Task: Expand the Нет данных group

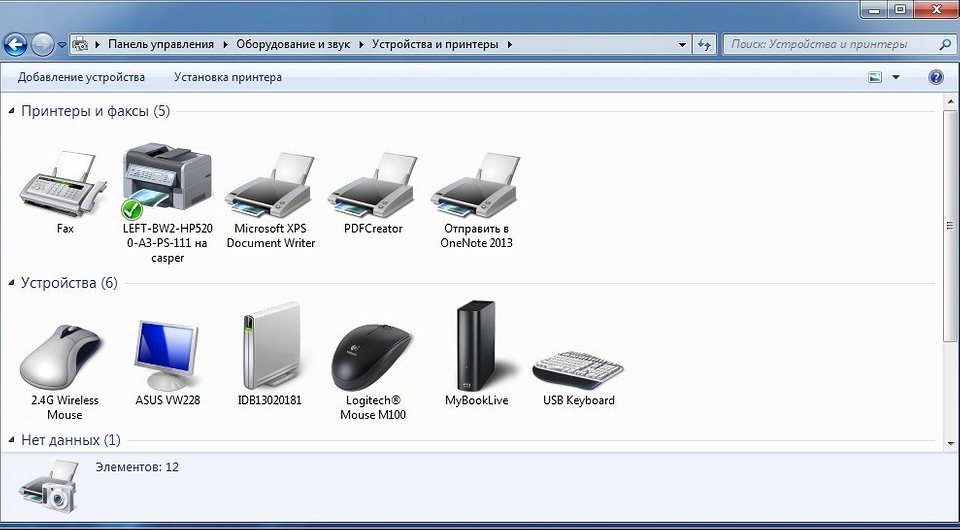Action: click(13, 441)
